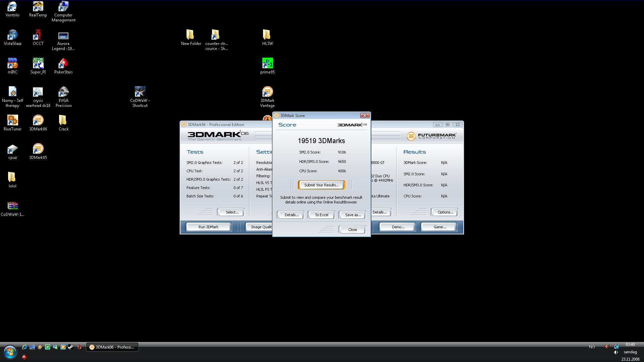Click Run 3DMark in the main window
The image size is (644, 362).
208,227
